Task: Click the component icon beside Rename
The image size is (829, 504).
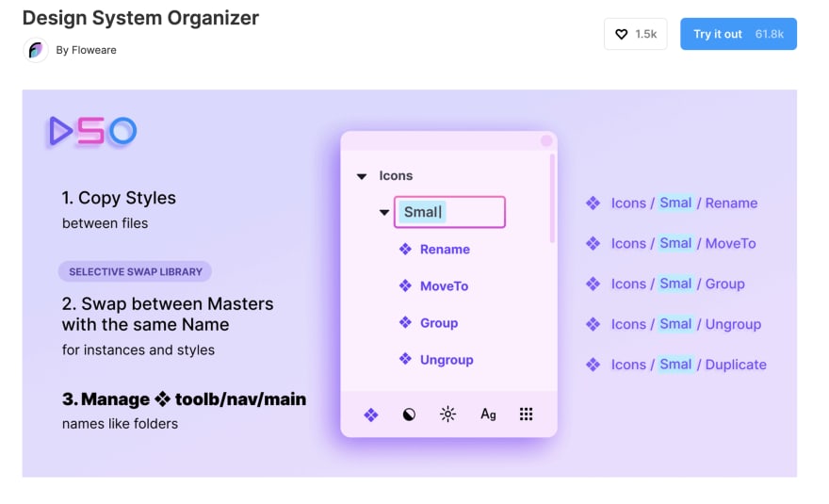Action: pos(405,249)
